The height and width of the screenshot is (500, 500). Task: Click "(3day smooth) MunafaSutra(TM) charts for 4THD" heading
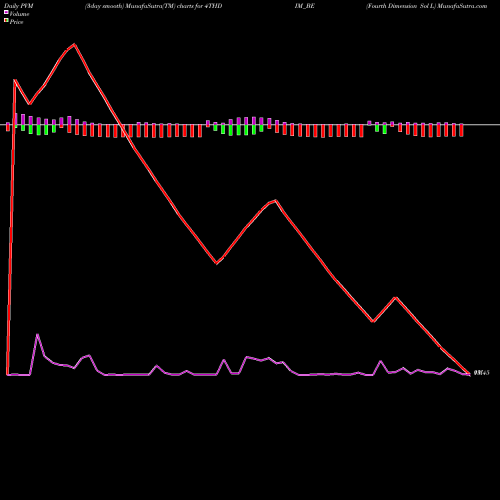(x=153, y=6)
